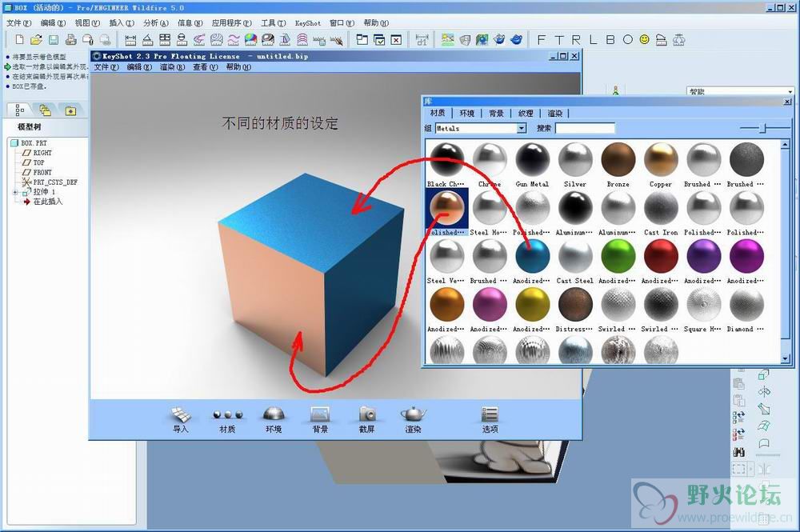The width and height of the screenshot is (800, 532).
Task: Select the Gun Metal material sphere
Action: click(x=532, y=159)
